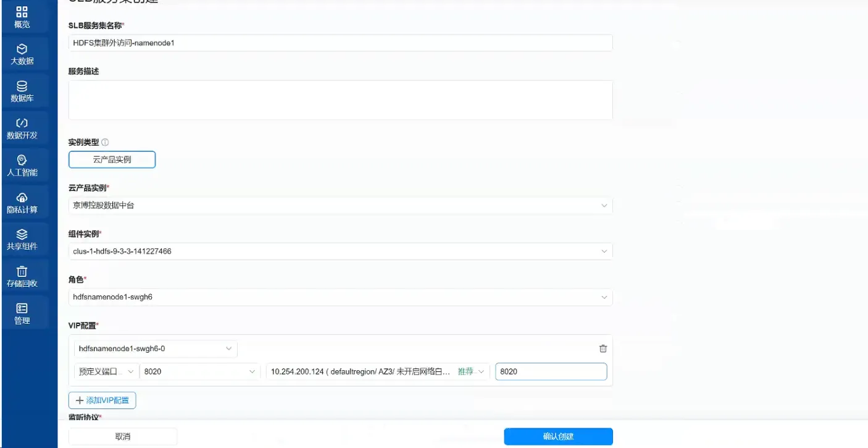Image resolution: width=868 pixels, height=448 pixels.
Task: Open the 存储回收 trash sidebar icon
Action: tap(22, 276)
